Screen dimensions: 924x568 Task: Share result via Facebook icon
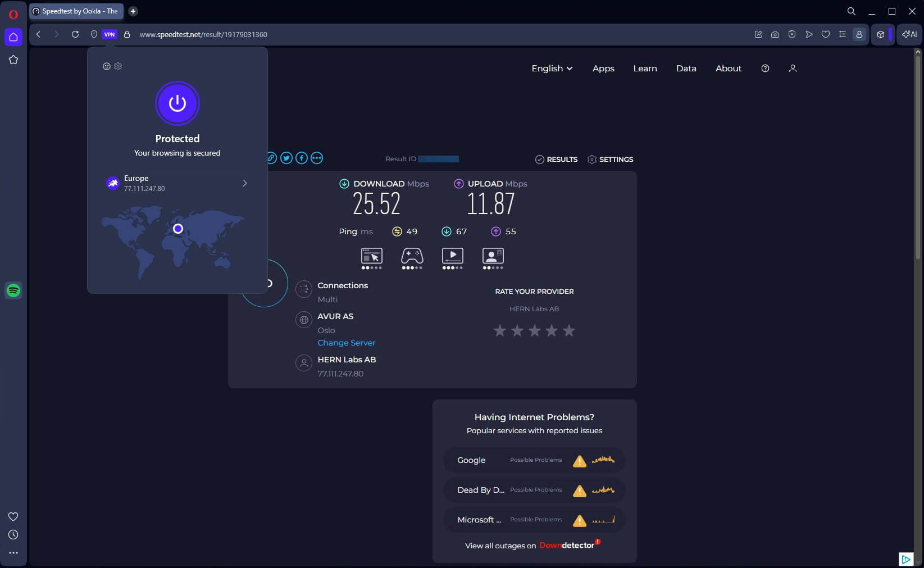tap(302, 158)
